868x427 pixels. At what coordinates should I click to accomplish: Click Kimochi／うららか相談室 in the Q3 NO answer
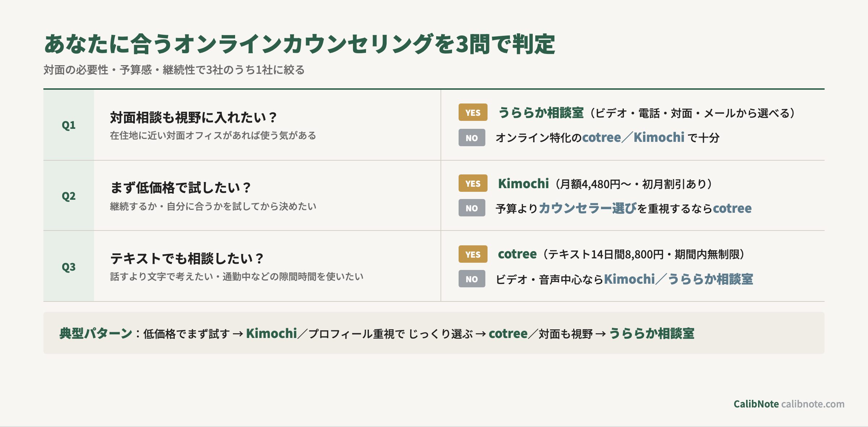(678, 279)
